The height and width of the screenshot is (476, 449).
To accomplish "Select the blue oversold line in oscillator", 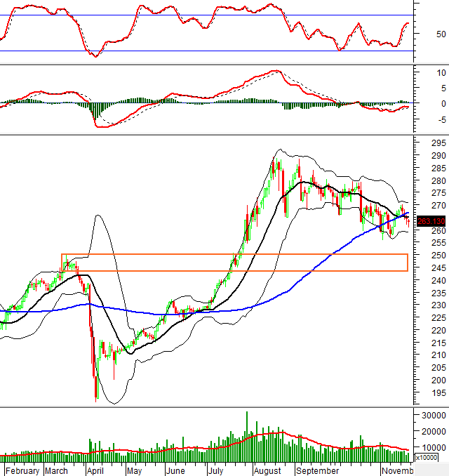I will click(x=210, y=51).
